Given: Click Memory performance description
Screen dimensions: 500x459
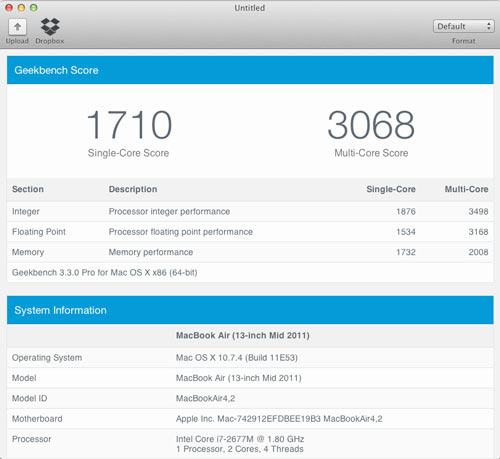Looking at the screenshot, I should (151, 252).
